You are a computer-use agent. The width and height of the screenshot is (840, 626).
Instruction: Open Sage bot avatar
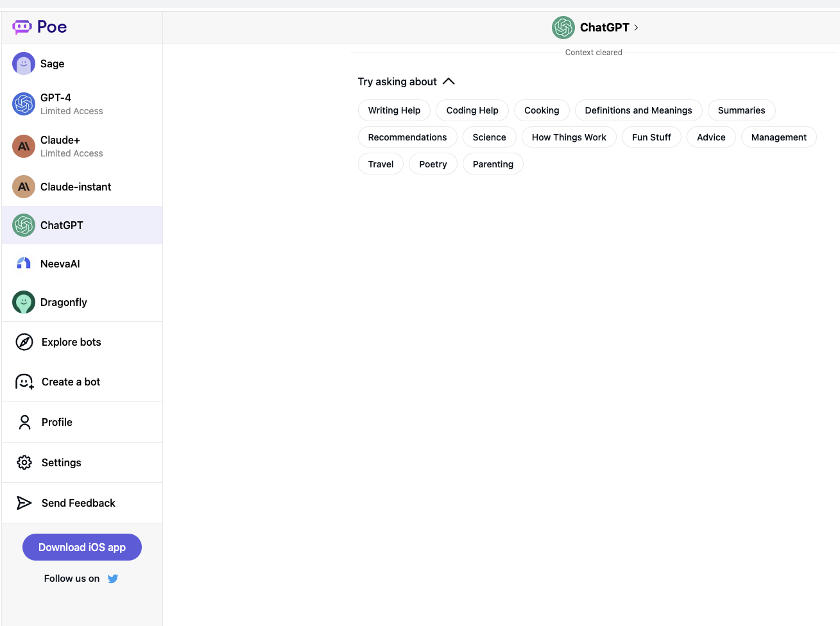(24, 63)
